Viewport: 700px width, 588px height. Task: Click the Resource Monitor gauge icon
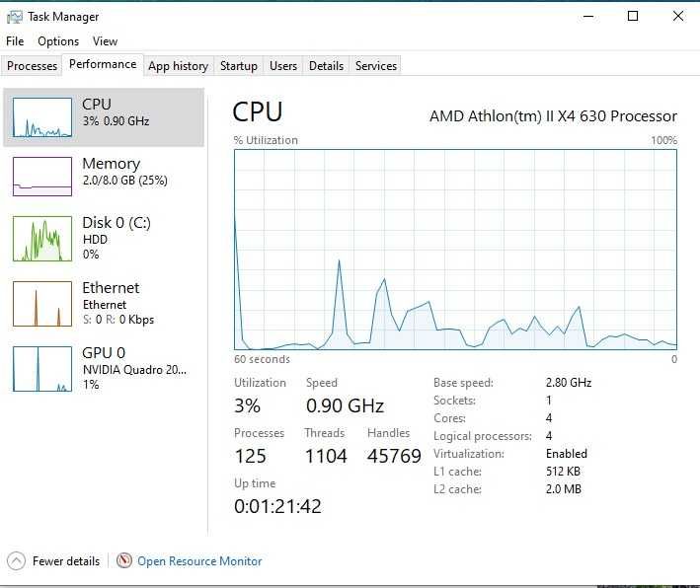coord(124,561)
